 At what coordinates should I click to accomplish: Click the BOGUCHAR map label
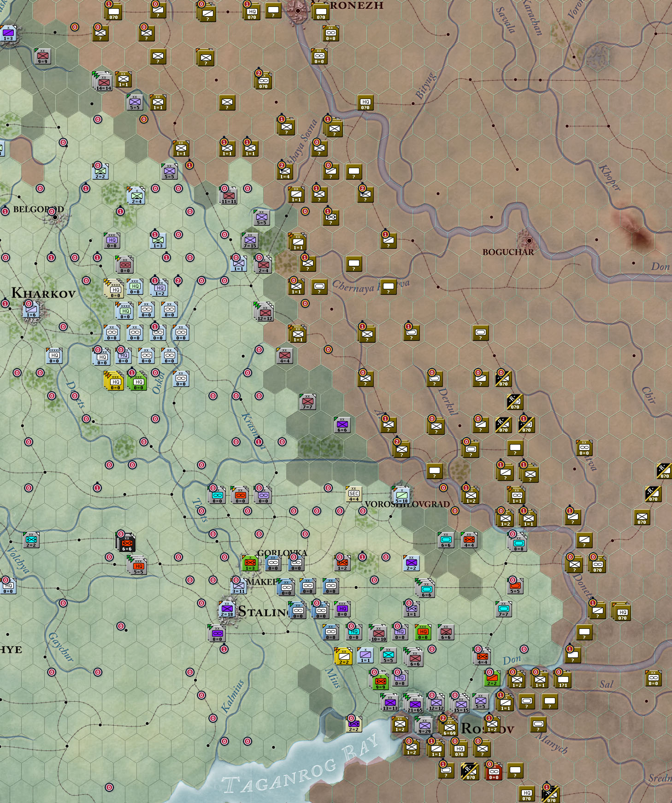point(508,252)
